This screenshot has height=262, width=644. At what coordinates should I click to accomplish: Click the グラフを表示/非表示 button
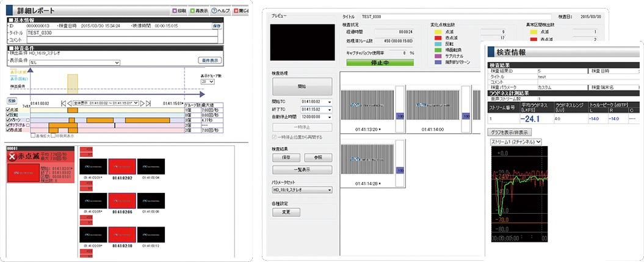pos(510,132)
